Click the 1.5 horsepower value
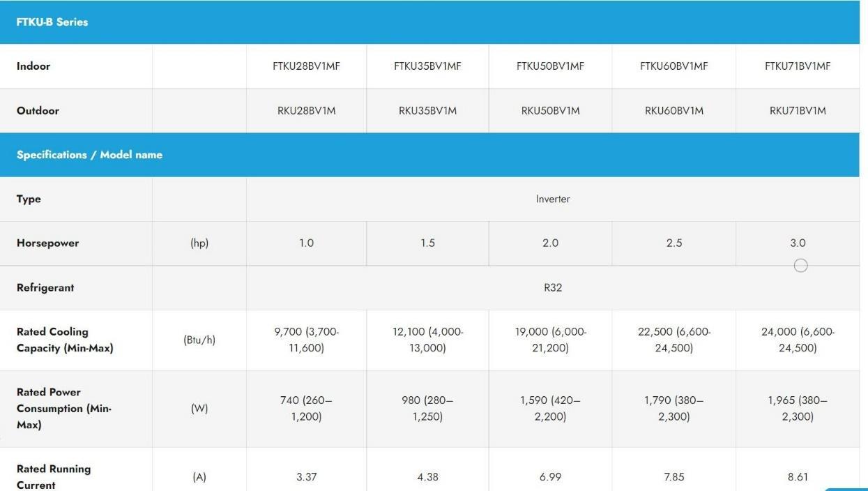This screenshot has height=491, width=868. (427, 243)
